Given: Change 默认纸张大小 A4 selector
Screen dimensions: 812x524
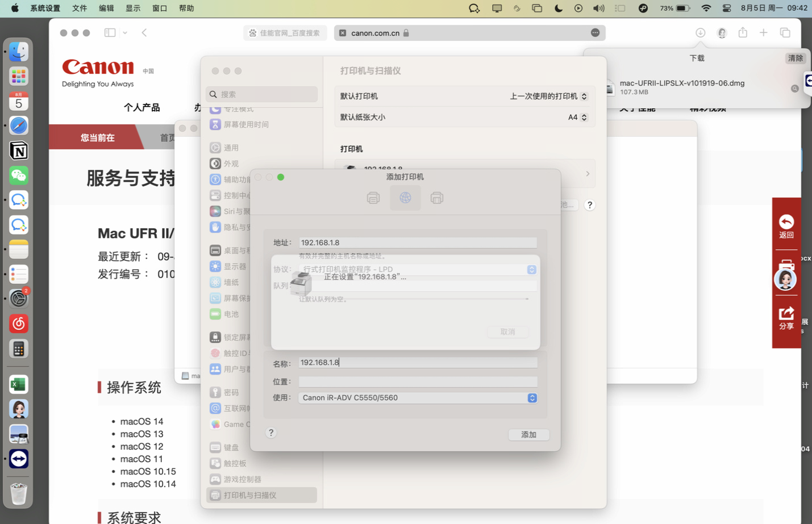Looking at the screenshot, I should click(577, 118).
